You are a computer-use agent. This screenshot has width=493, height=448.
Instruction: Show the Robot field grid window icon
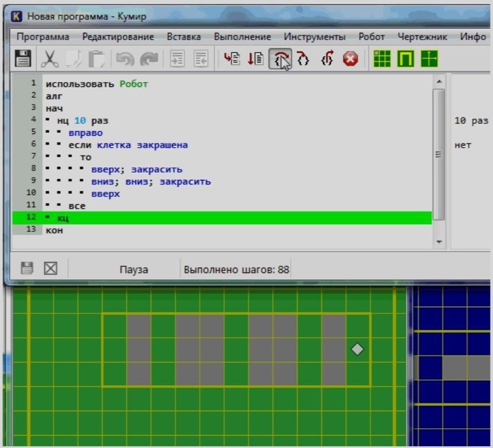coord(382,59)
